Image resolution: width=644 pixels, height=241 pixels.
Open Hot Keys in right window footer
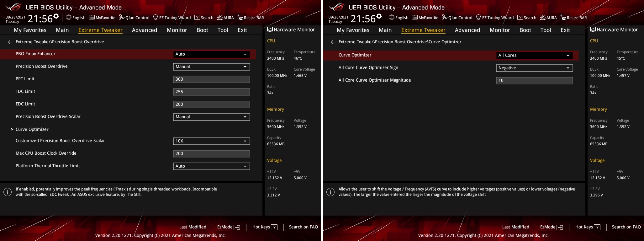pos(588,227)
